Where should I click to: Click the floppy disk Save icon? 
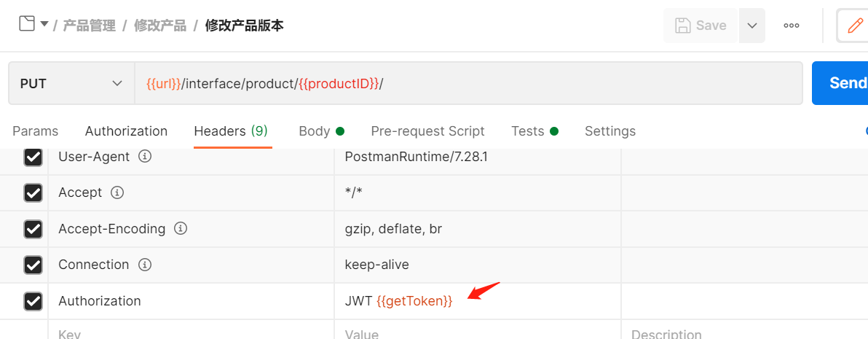[683, 26]
